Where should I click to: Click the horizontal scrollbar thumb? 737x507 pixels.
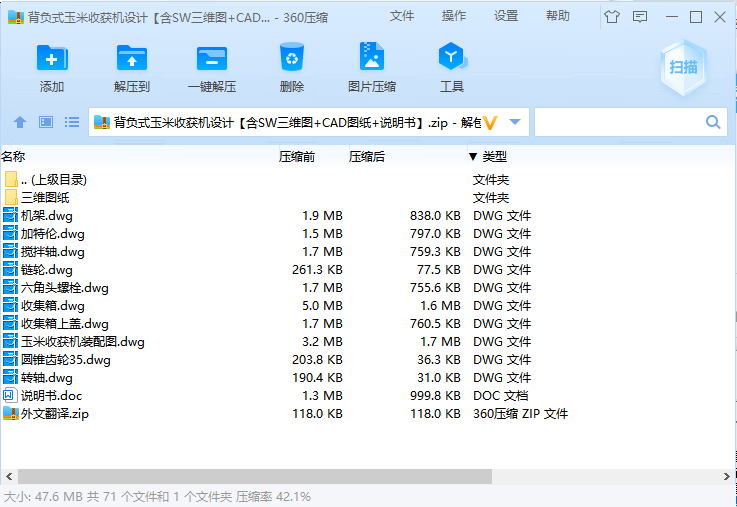coord(255,476)
